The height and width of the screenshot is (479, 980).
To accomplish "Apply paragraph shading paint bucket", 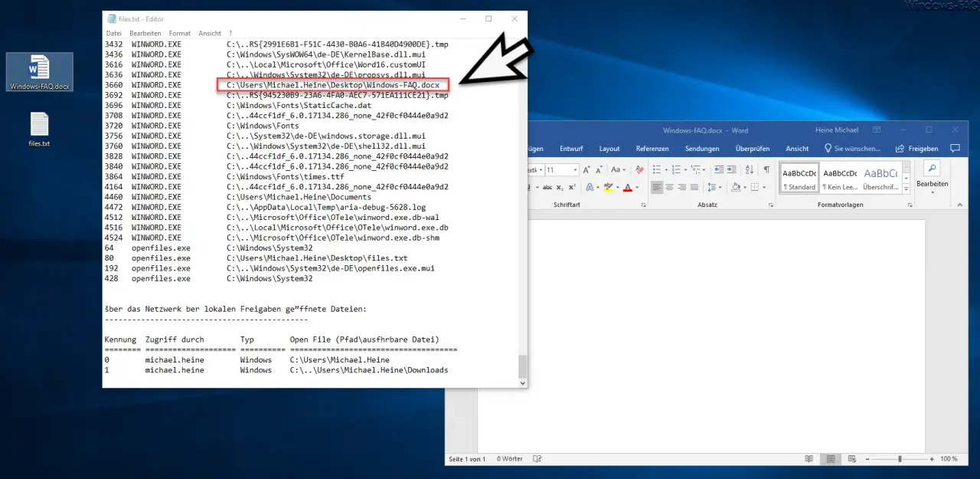I will point(736,187).
